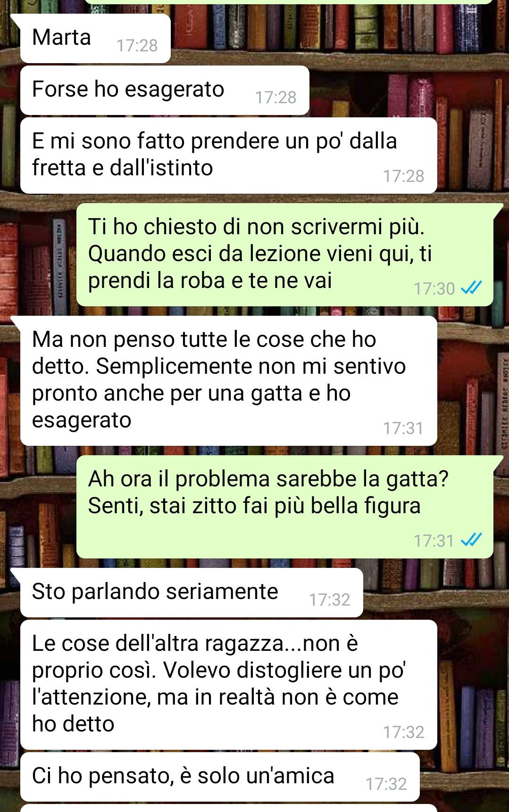Tap the message starting "Ma non penso tutte le cose"
The height and width of the screenshot is (812, 509).
click(229, 381)
